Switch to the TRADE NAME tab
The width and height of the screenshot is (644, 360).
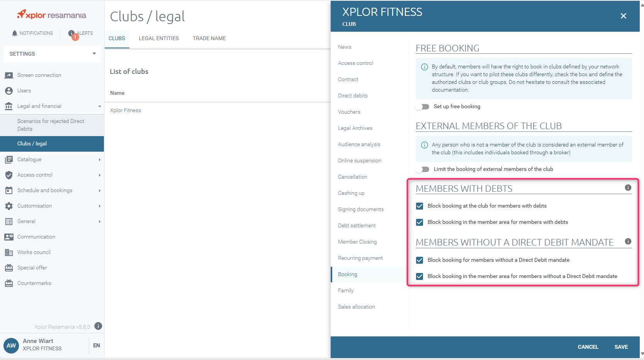(209, 38)
